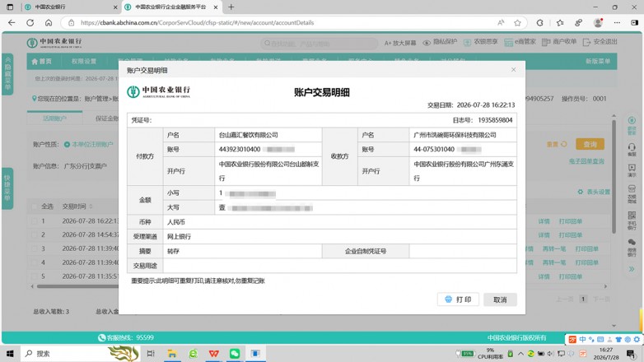
Task: Expand the 隐藏菜单 side tab
Action: tap(7, 74)
